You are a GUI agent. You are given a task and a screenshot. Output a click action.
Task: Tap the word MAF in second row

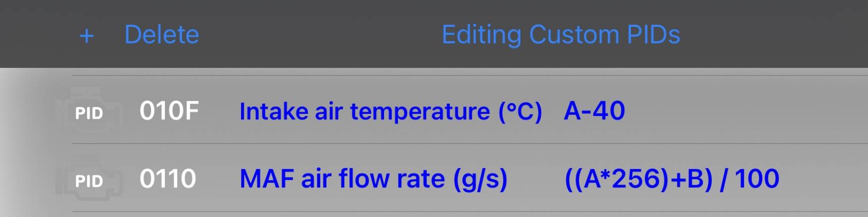pos(267,179)
